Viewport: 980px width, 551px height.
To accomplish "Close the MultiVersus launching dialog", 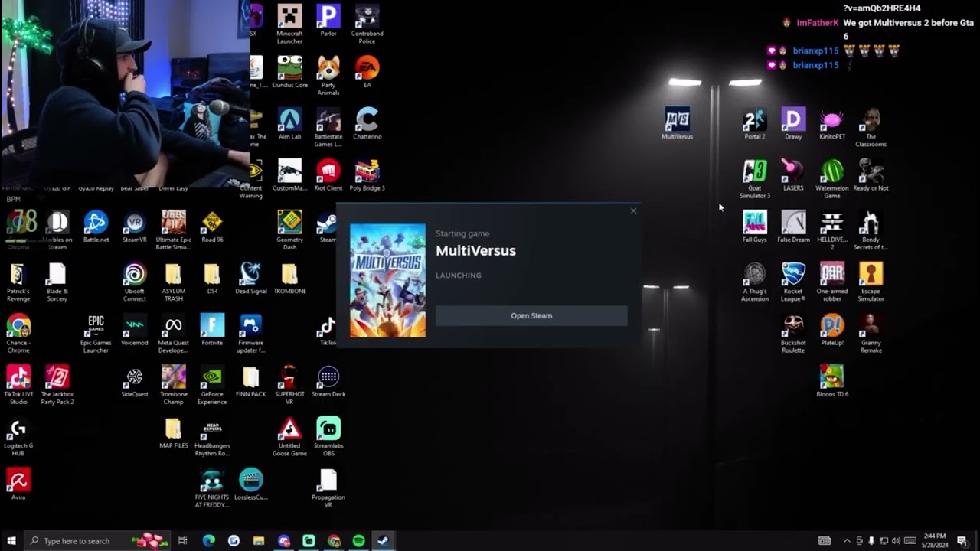I will click(x=633, y=210).
